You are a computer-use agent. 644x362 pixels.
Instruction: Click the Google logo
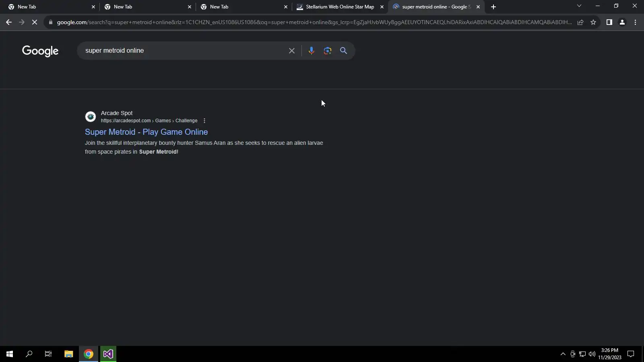click(40, 51)
